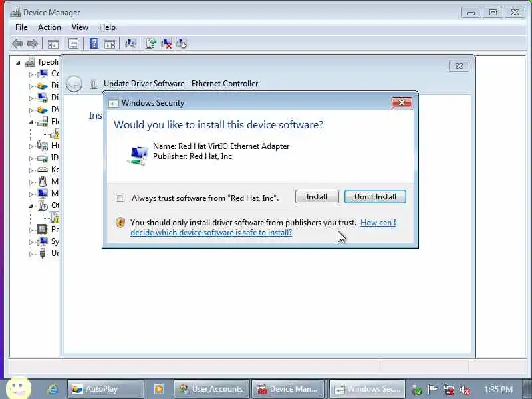This screenshot has height=399, width=532.
Task: Expand the System devices node
Action: [x=31, y=242]
